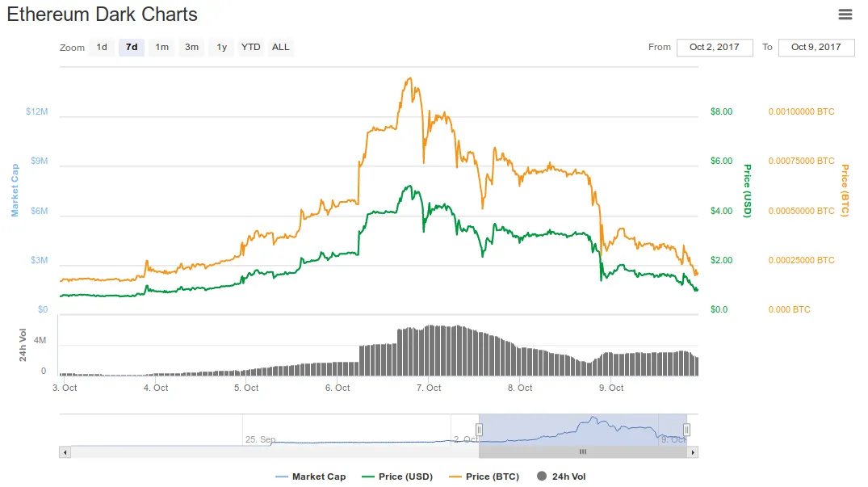Click the '$3M' market cap axis label
868x487 pixels.
[x=40, y=260]
